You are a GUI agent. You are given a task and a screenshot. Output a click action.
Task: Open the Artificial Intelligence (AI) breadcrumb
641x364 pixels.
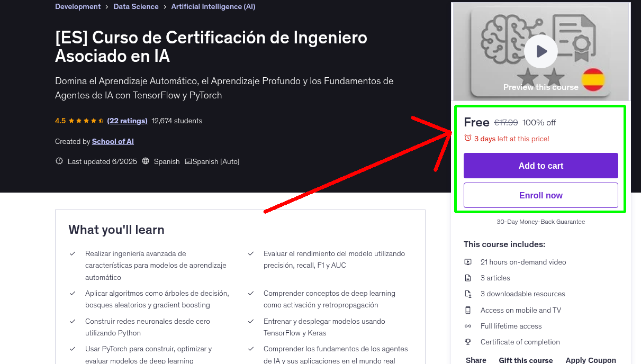(213, 6)
